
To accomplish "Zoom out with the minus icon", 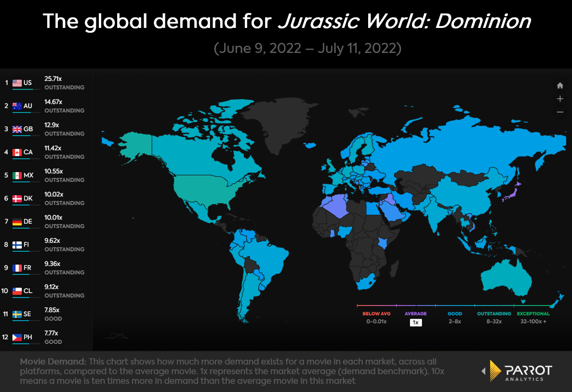I will click(560, 112).
